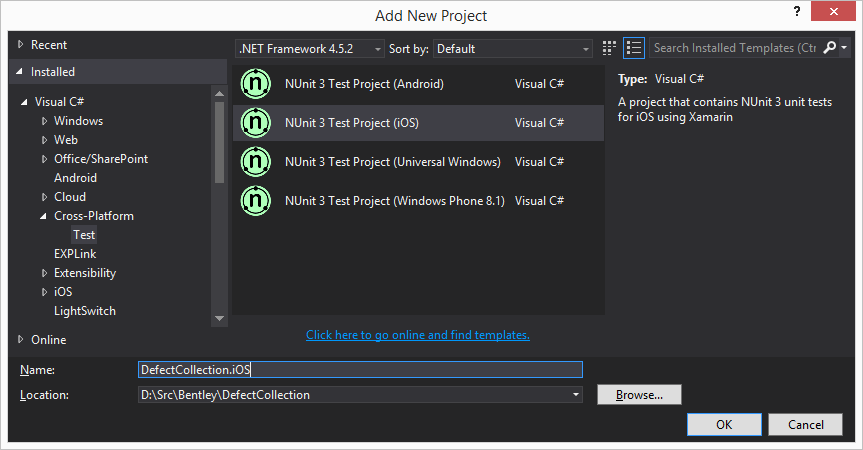The image size is (863, 450).
Task: Open the help question mark button
Action: pyautogui.click(x=796, y=11)
